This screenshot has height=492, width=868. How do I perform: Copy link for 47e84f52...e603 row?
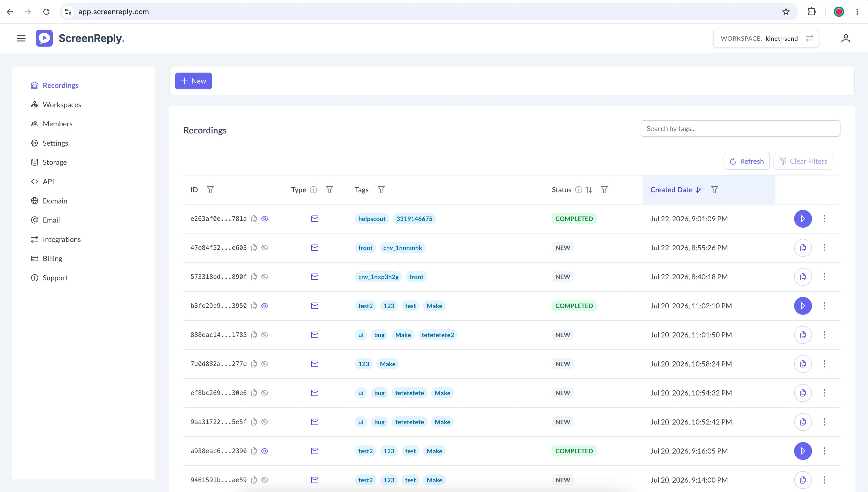pos(803,248)
